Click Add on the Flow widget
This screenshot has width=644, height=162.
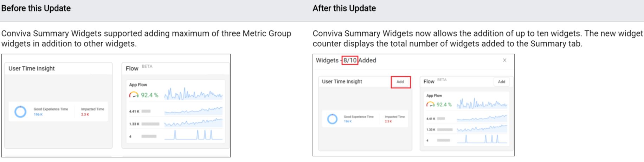tap(501, 82)
